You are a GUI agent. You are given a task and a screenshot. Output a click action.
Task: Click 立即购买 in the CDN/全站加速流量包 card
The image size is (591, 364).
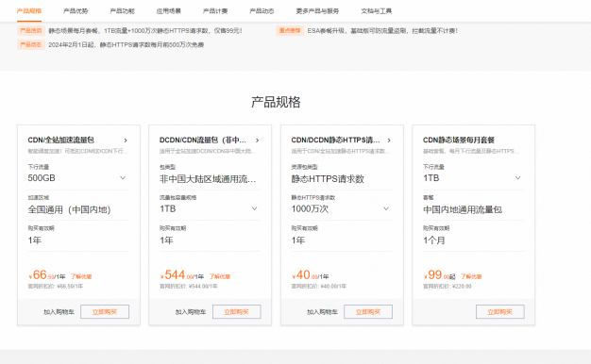pos(105,312)
